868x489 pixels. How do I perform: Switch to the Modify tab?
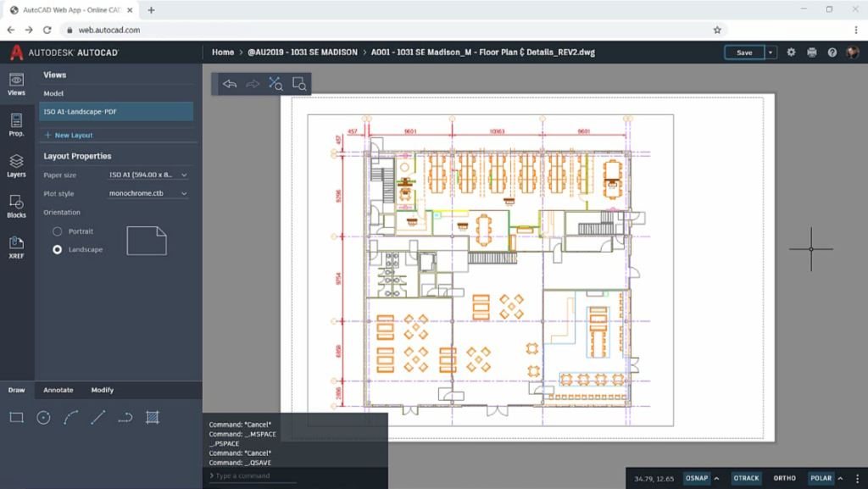(102, 390)
